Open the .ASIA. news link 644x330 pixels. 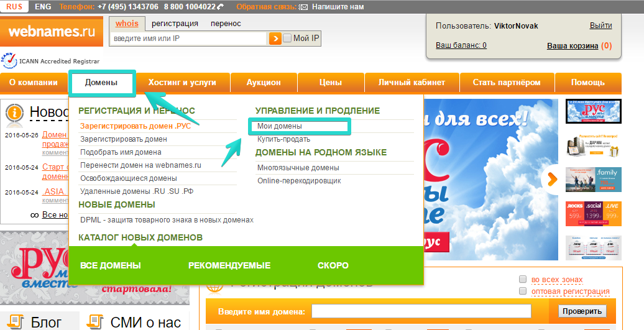(x=55, y=191)
